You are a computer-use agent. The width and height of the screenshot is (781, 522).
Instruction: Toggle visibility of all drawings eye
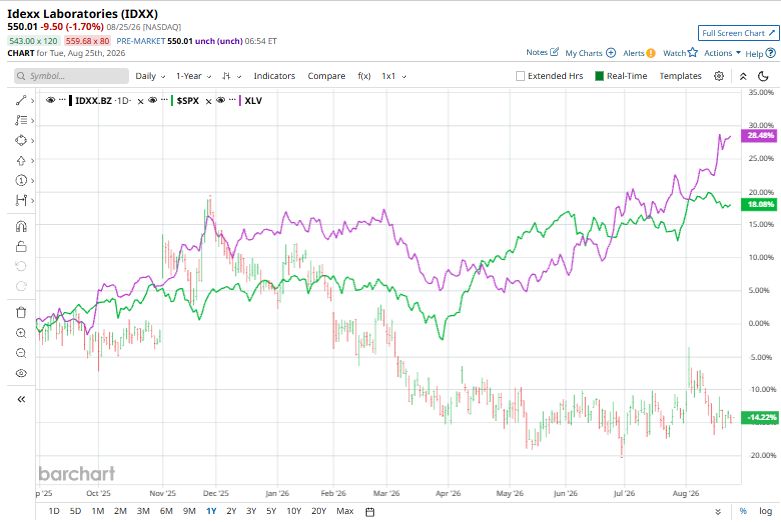click(21, 373)
